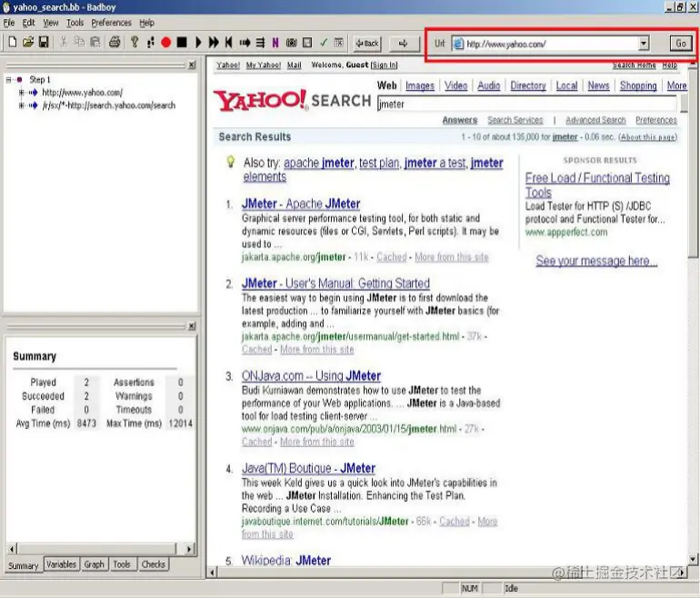Open the View menu
Screen dimensions: 700x598
point(50,23)
